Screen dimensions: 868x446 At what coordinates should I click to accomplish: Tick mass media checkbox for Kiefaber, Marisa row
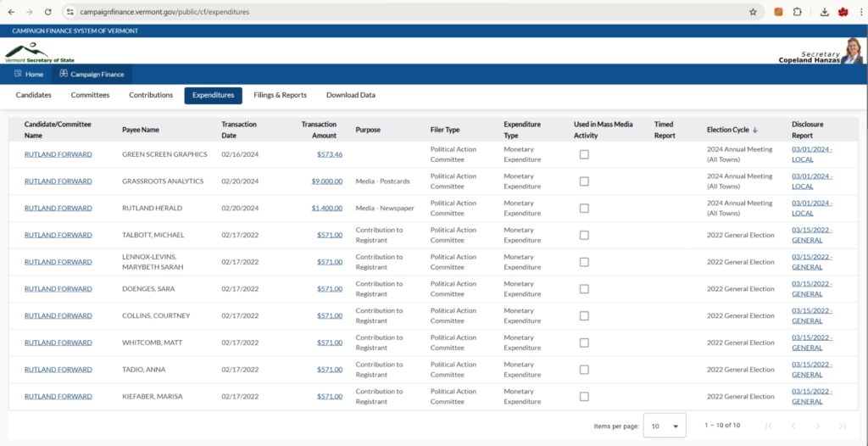584,397
